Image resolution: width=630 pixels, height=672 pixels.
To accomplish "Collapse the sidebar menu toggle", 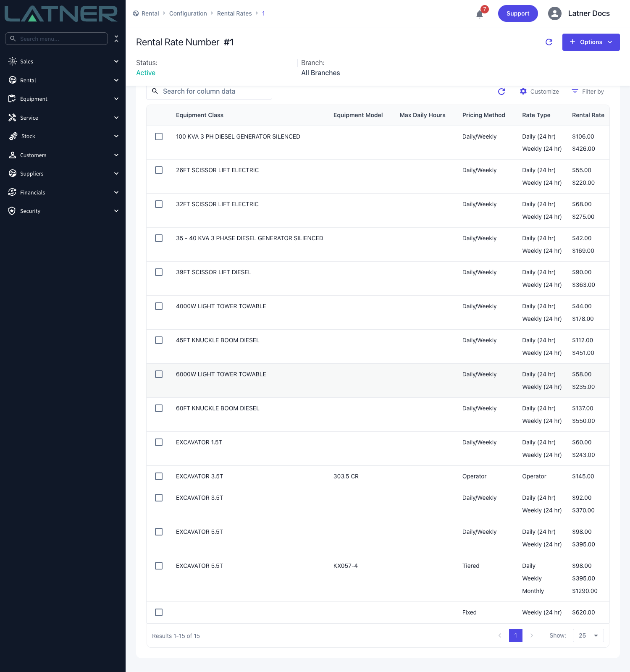I will [116, 39].
